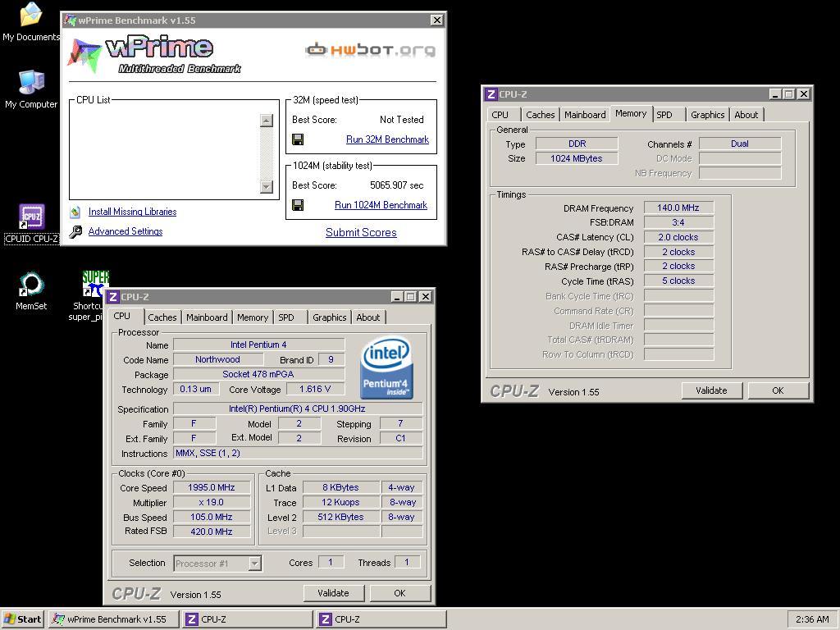Click the Intel Pentium 4 inside logo
The width and height of the screenshot is (840, 630).
386,367
